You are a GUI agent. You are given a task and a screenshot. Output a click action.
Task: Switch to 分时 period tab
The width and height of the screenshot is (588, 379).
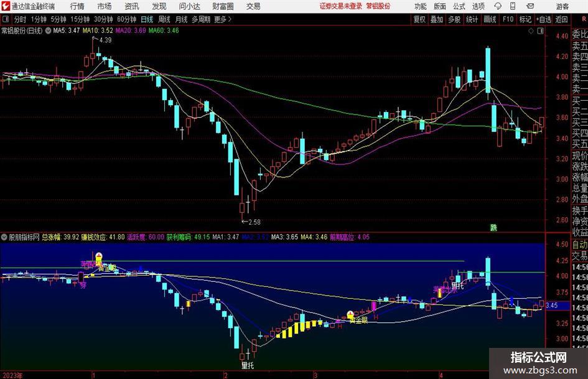pyautogui.click(x=20, y=19)
